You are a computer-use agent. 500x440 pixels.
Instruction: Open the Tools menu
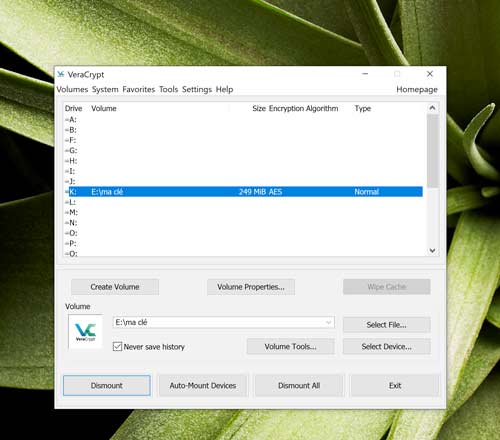pyautogui.click(x=168, y=89)
